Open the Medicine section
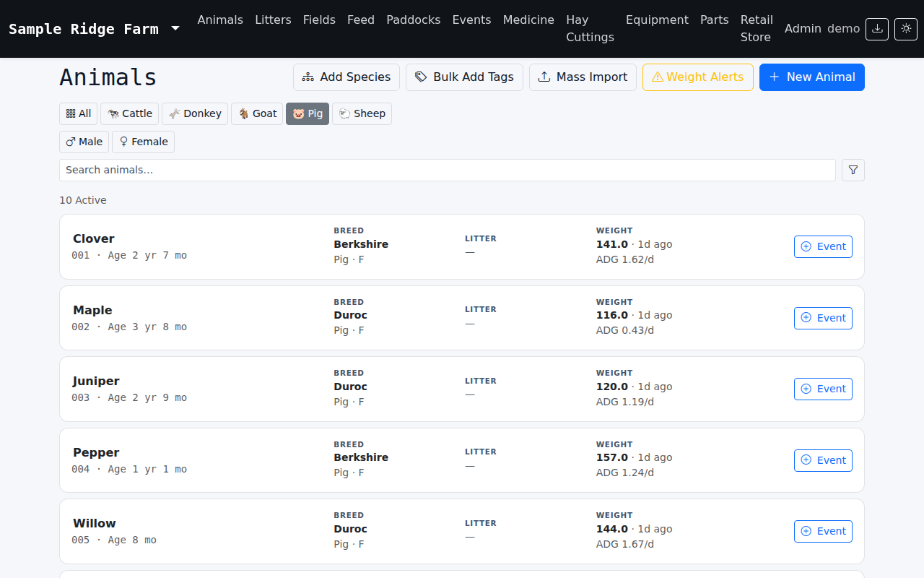 [528, 20]
